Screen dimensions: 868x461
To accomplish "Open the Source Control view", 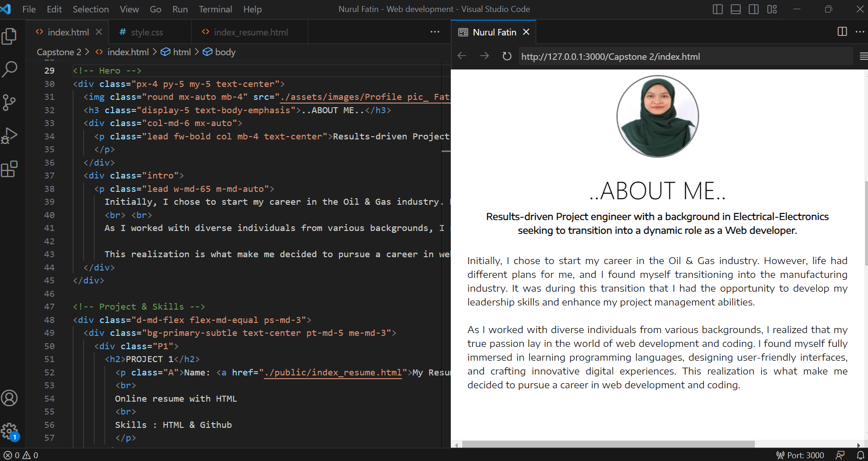I will pos(9,102).
